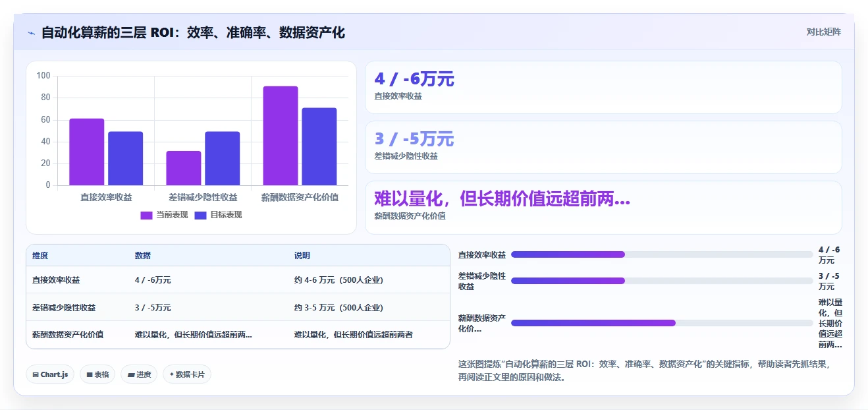This screenshot has height=410, width=868.
Task: Toggle the 目标表现 legend item
Action: pyautogui.click(x=219, y=215)
